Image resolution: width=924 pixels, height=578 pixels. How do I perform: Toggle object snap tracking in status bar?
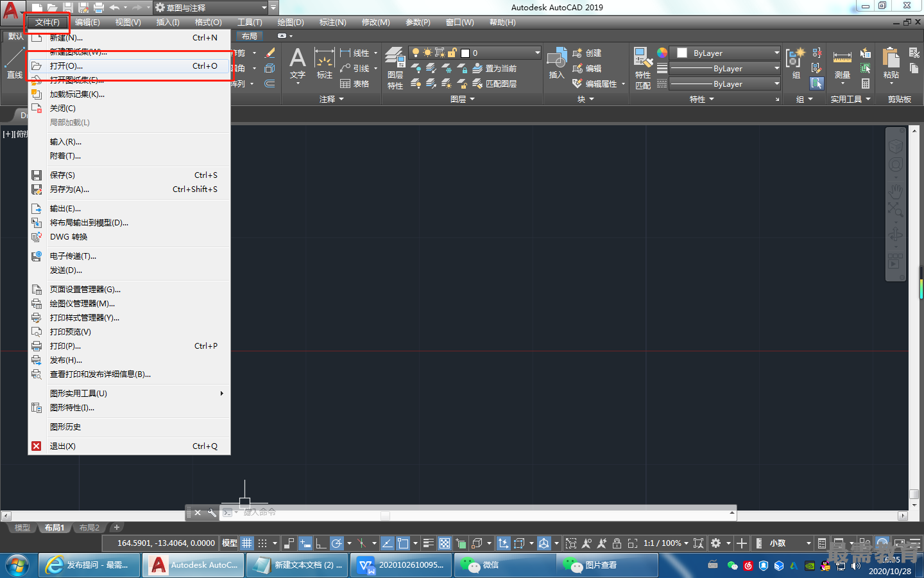[388, 543]
